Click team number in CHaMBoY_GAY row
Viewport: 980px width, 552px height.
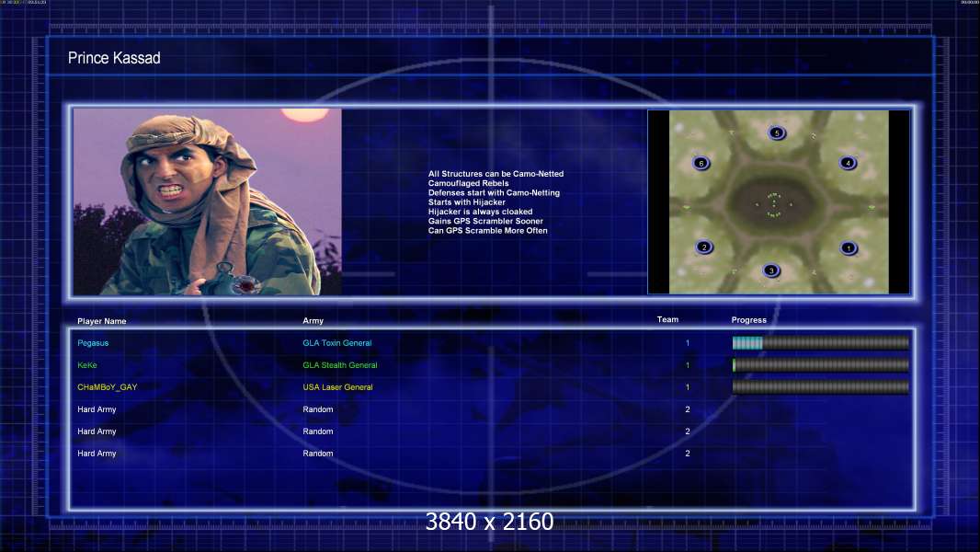coord(688,387)
